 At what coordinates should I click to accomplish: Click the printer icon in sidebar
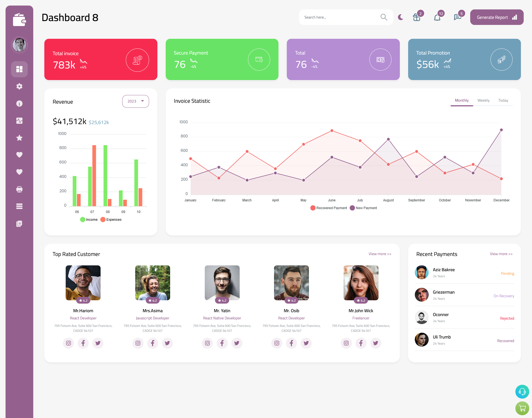[19, 189]
